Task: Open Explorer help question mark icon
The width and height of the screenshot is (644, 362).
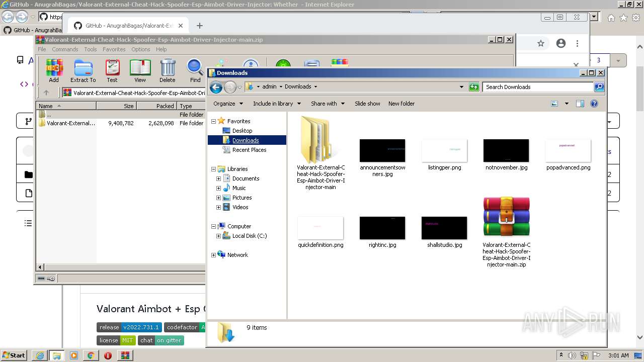Action: pos(594,104)
